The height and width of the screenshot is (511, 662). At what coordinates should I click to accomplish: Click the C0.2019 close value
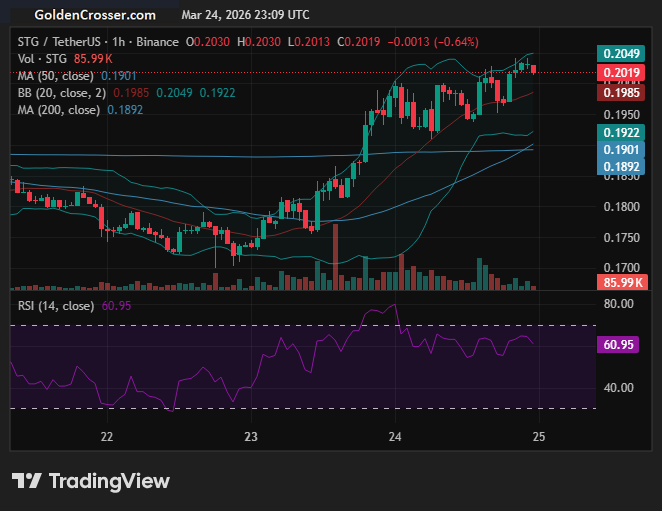pyautogui.click(x=358, y=42)
